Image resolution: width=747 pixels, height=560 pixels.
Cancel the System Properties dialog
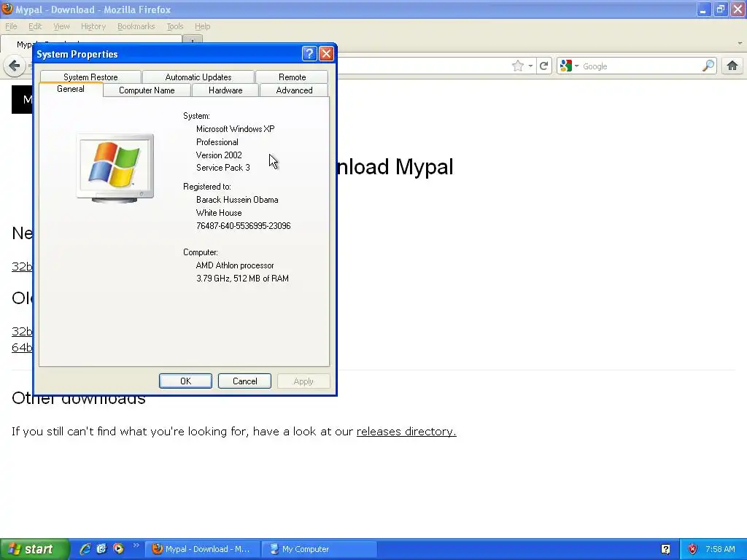(x=244, y=381)
